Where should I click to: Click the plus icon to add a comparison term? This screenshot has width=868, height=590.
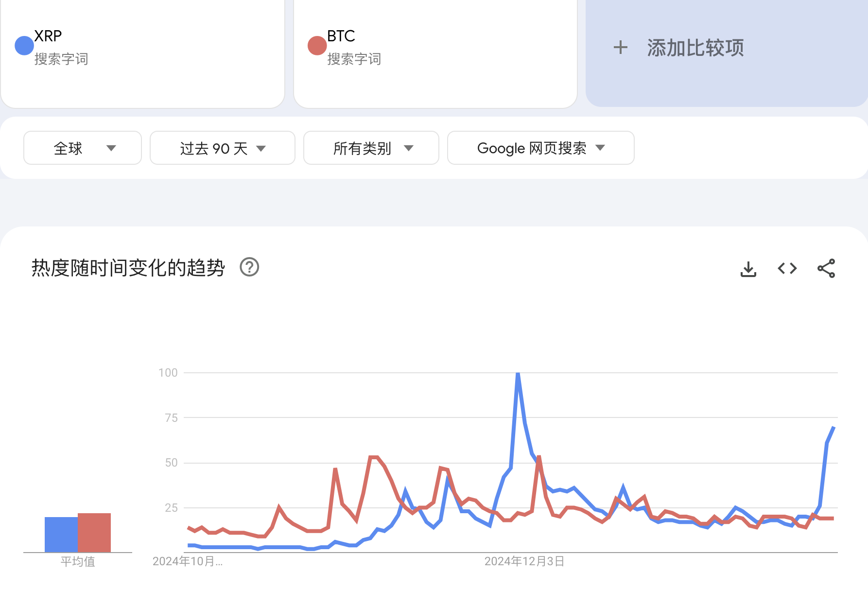click(x=620, y=47)
